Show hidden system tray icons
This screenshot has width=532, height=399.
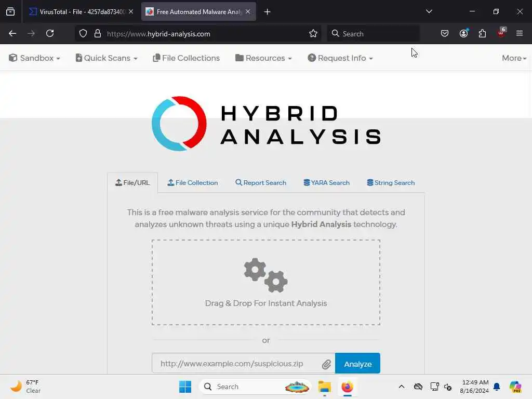(x=402, y=387)
